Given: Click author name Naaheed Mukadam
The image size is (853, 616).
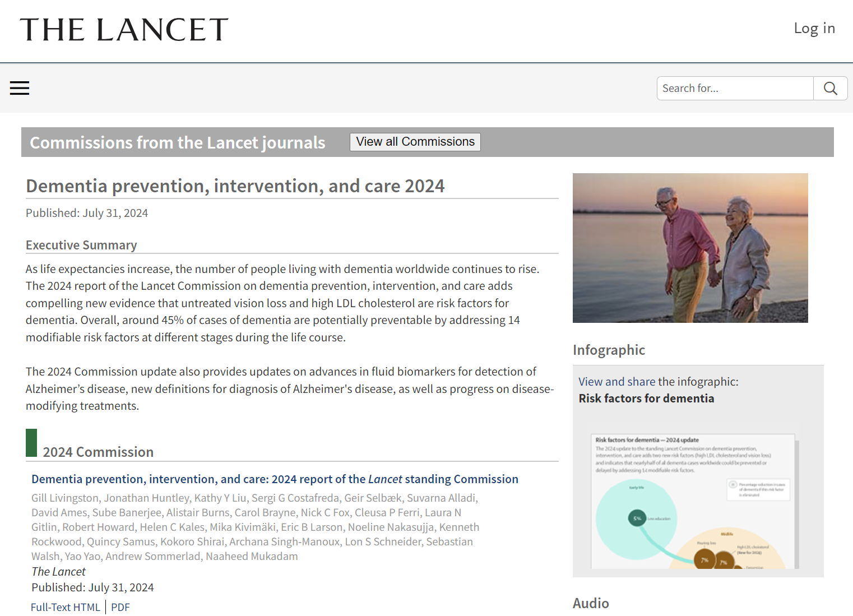Looking at the screenshot, I should (x=252, y=556).
